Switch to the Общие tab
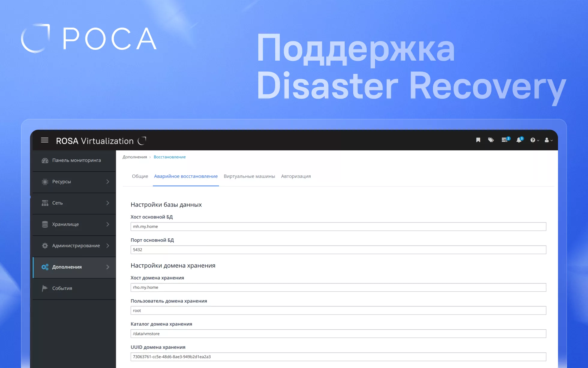This screenshot has height=368, width=588. click(140, 176)
